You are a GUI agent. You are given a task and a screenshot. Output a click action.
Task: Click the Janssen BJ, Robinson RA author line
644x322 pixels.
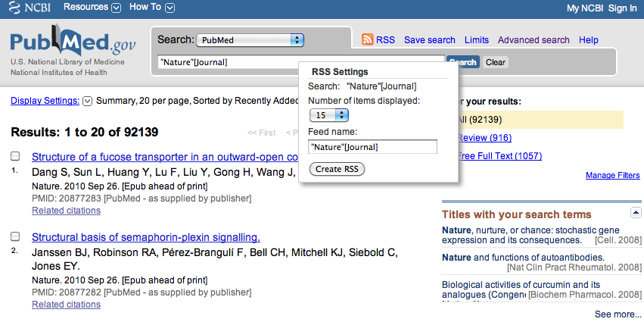tap(214, 259)
